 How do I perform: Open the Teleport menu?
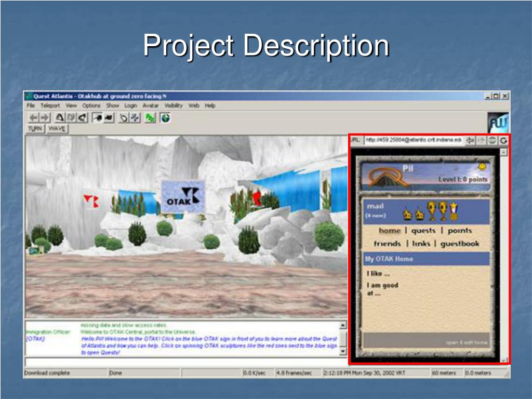[50, 105]
